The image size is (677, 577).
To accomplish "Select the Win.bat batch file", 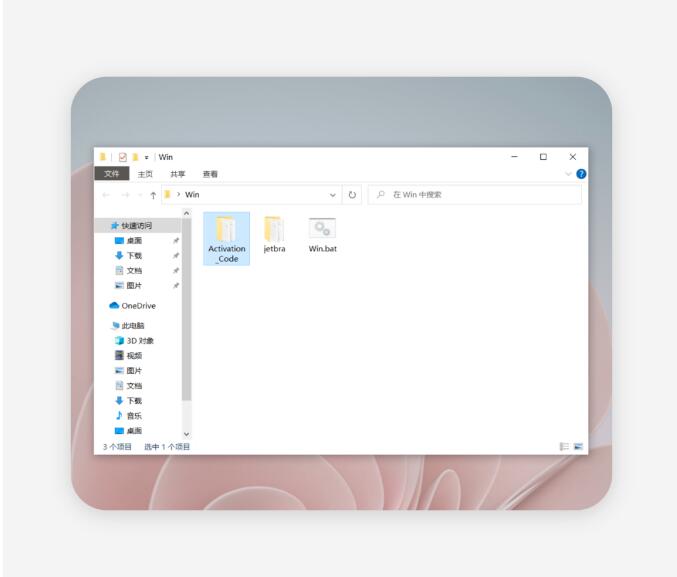I will pyautogui.click(x=322, y=235).
